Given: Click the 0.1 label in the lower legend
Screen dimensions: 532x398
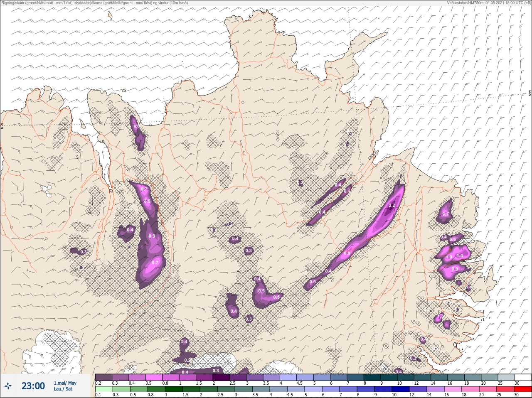Looking at the screenshot, I should tap(98, 395).
